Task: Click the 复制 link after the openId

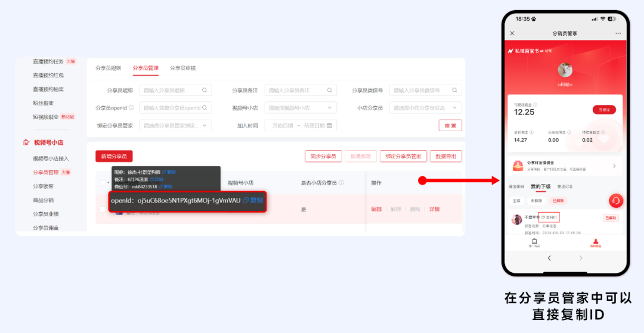Action: 253,201
